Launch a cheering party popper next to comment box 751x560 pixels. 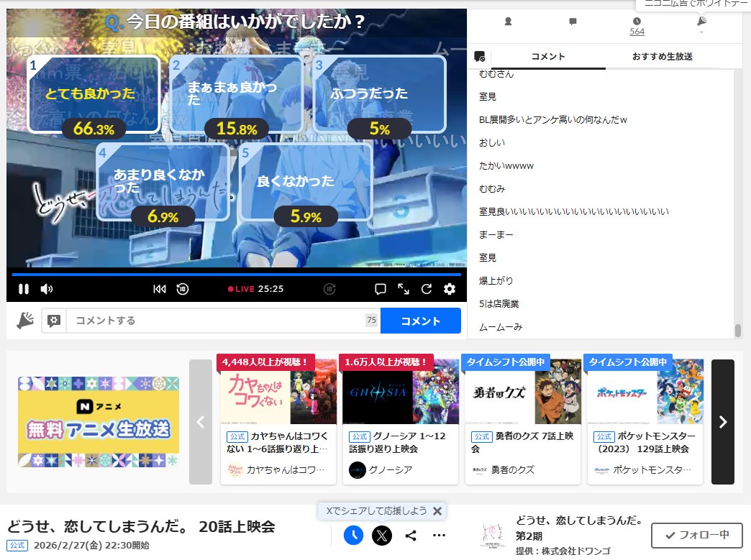click(24, 320)
